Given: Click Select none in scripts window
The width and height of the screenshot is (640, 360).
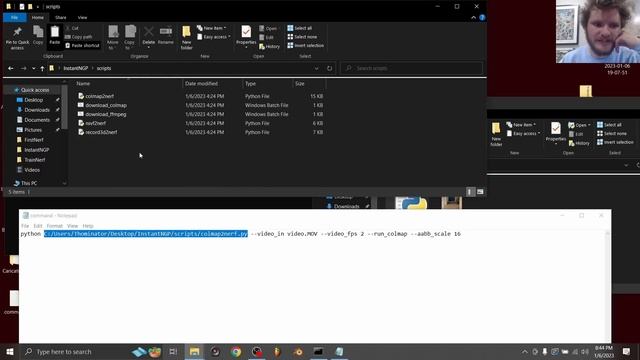Looking at the screenshot, I should coord(302,37).
